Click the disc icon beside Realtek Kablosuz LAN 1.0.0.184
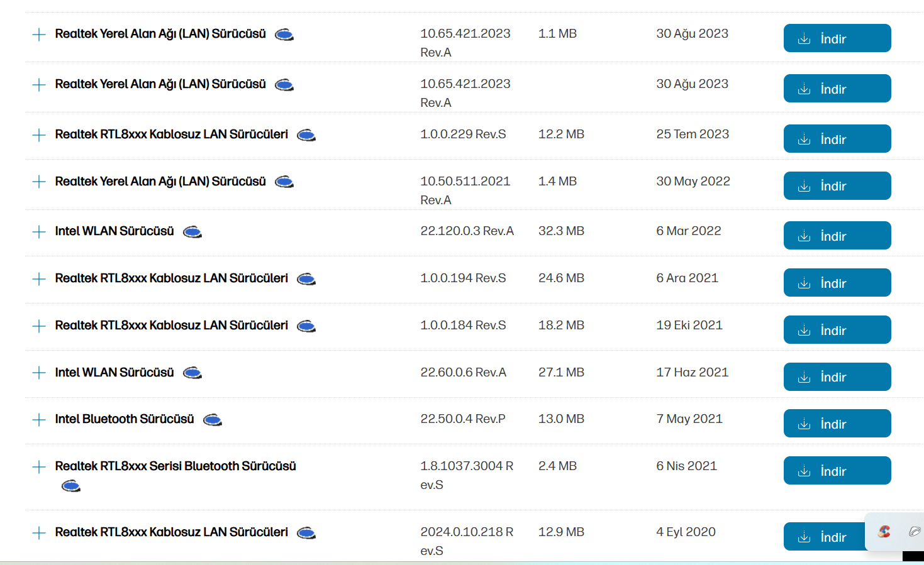 [306, 326]
